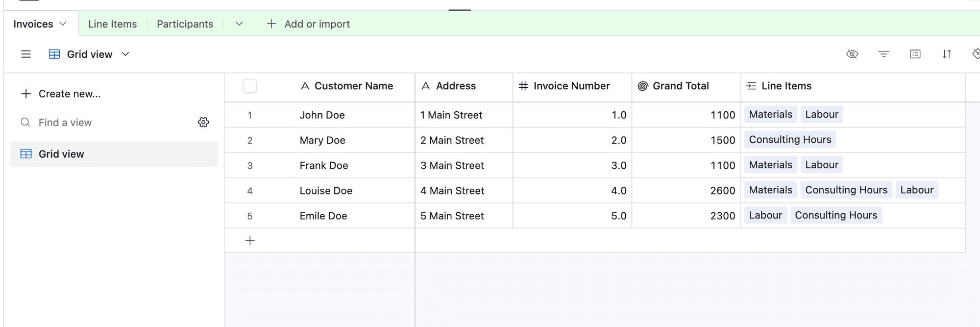Select the Emile Doe cell
This screenshot has width=980, height=327.
tap(355, 216)
